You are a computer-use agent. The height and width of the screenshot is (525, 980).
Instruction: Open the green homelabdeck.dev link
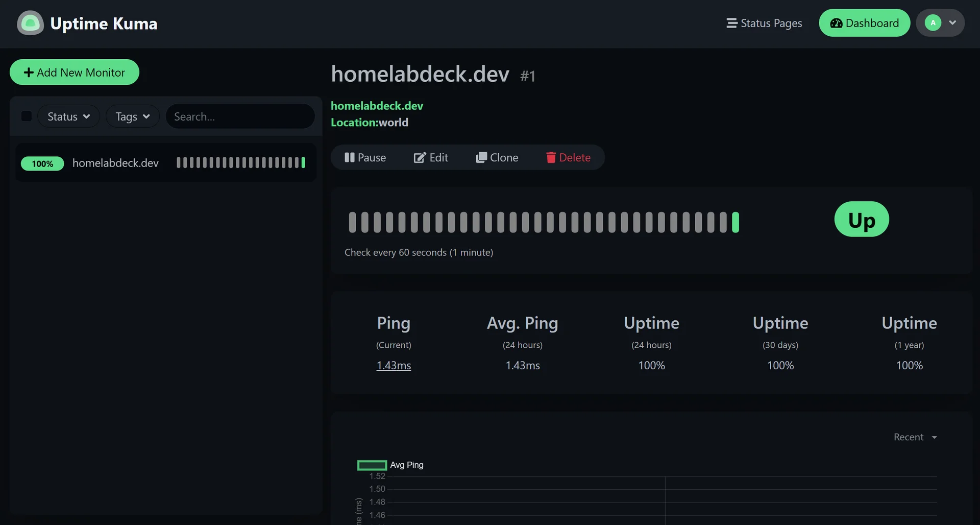click(377, 106)
